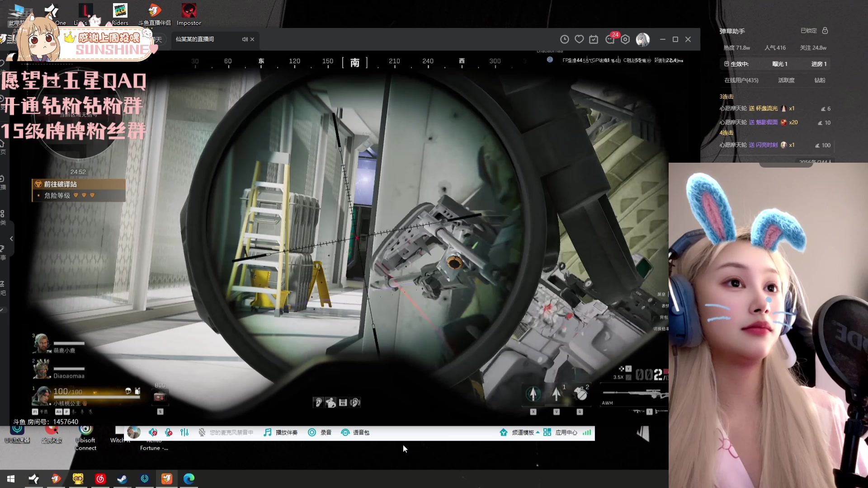Viewport: 868px width, 488px height.
Task: Click the 前往破译站 objective
Action: click(79, 184)
